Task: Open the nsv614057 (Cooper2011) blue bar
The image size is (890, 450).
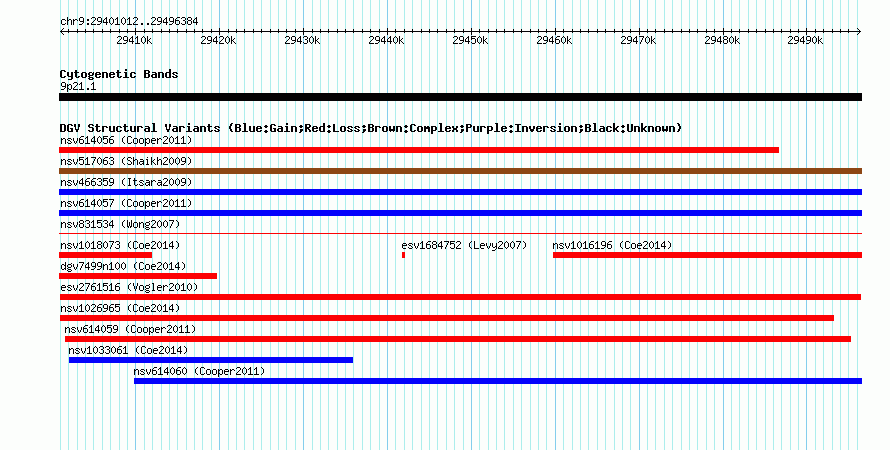Action: click(x=460, y=213)
